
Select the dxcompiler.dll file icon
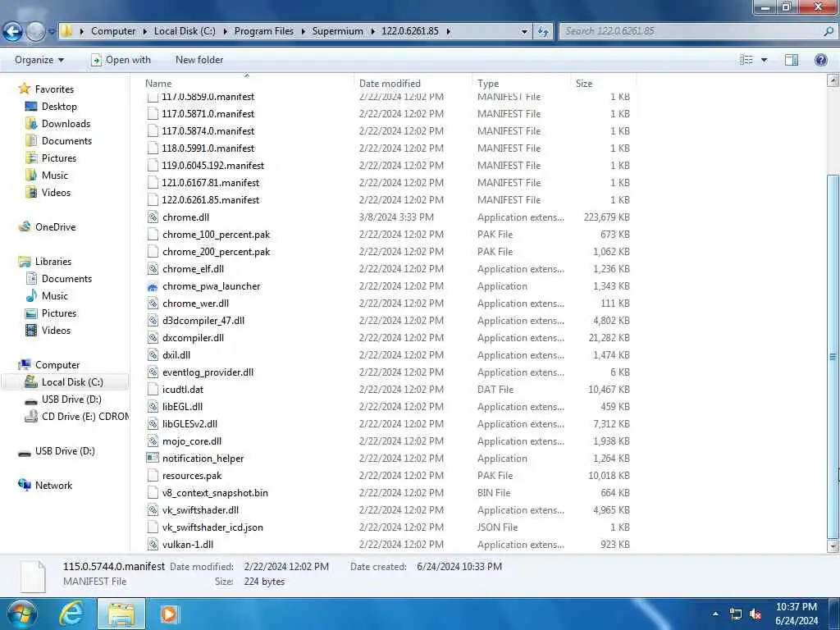(153, 337)
